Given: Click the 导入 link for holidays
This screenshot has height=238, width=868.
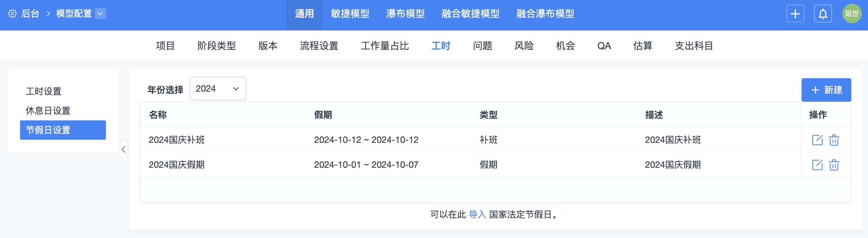Looking at the screenshot, I should [x=477, y=215].
